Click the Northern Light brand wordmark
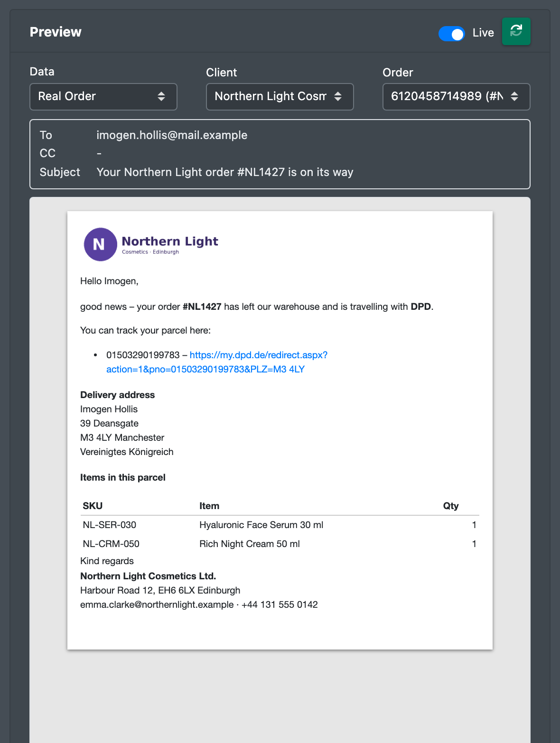Screen dimensions: 560x743 [170, 241]
